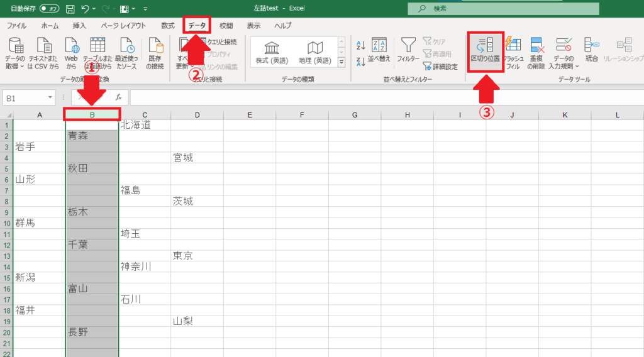Switch to the 挿入 tab
The height and width of the screenshot is (357, 644).
(79, 25)
